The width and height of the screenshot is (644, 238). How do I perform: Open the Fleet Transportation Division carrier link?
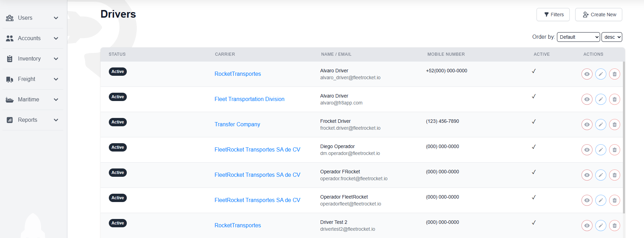[x=249, y=99]
